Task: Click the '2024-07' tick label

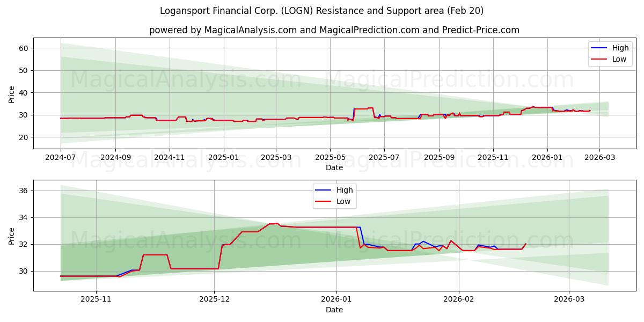Action: click(61, 157)
